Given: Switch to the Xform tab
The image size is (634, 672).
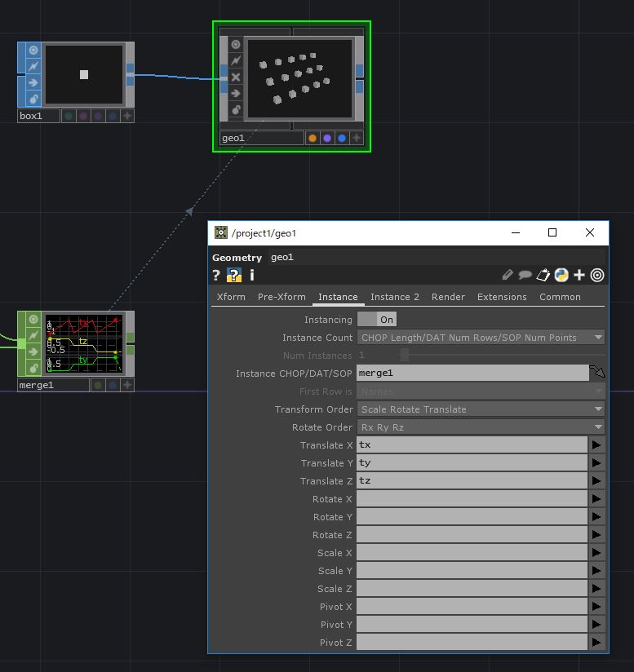Looking at the screenshot, I should pyautogui.click(x=231, y=297).
